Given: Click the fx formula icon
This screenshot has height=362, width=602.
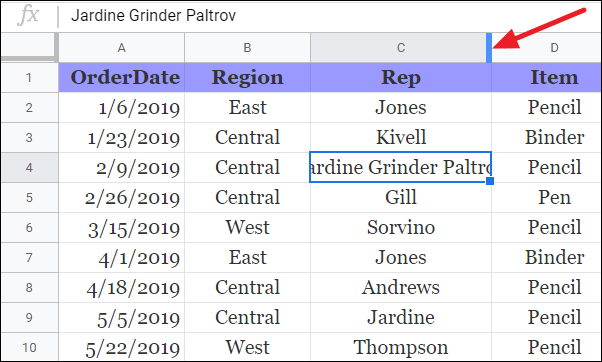Looking at the screenshot, I should point(29,15).
